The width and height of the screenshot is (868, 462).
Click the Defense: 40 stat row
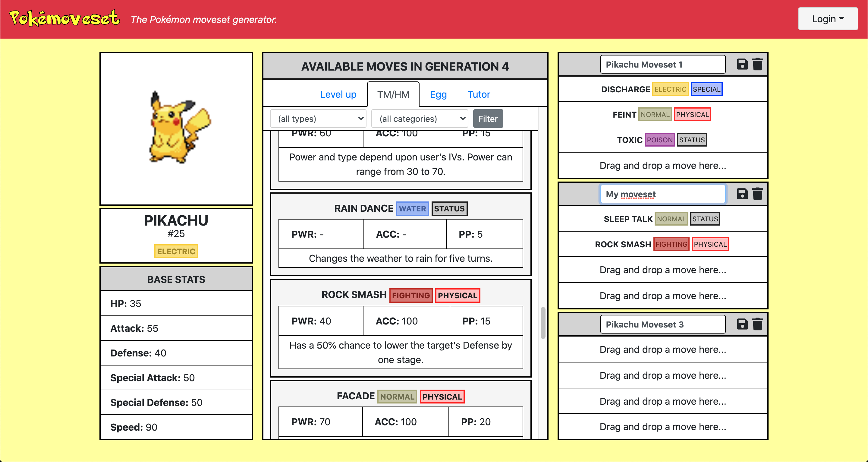click(176, 353)
